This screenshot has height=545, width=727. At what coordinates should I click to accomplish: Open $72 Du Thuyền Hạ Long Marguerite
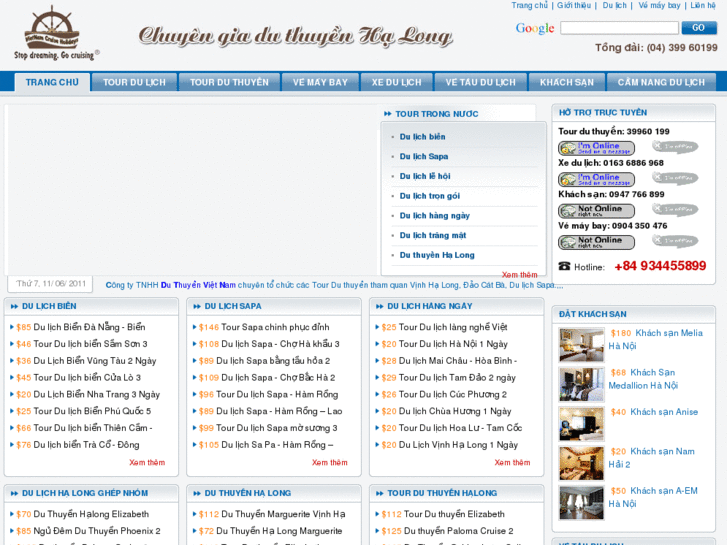pos(270,531)
